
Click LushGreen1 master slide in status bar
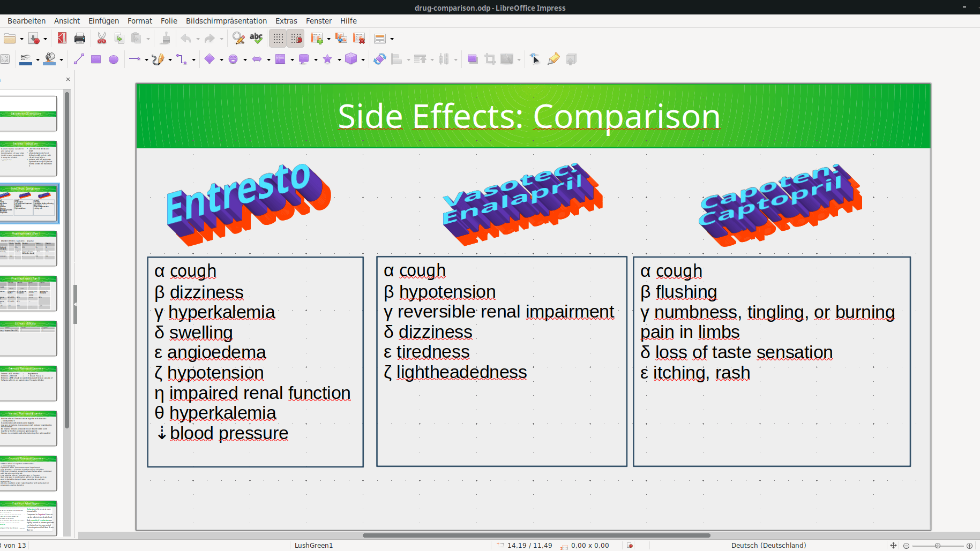(313, 545)
